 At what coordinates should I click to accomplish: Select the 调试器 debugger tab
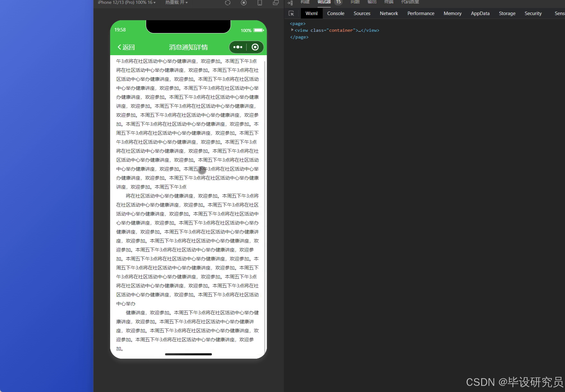(324, 2)
